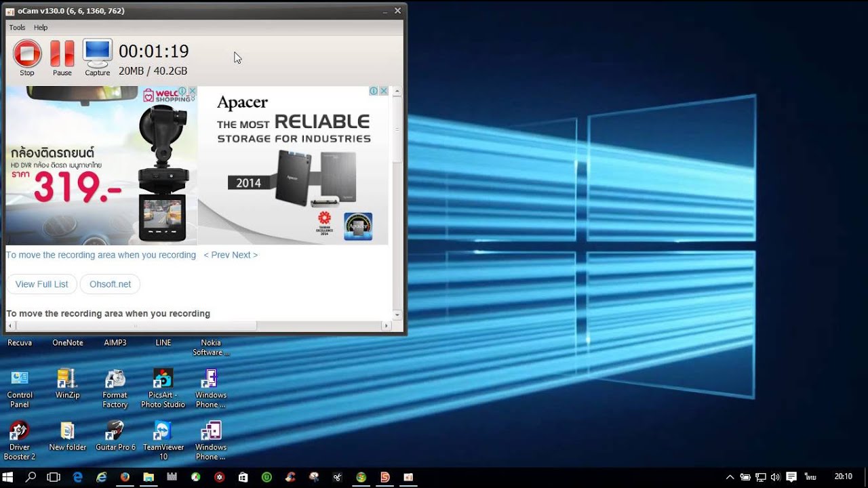Image resolution: width=868 pixels, height=488 pixels.
Task: Open the Windows Start menu
Action: click(9, 477)
